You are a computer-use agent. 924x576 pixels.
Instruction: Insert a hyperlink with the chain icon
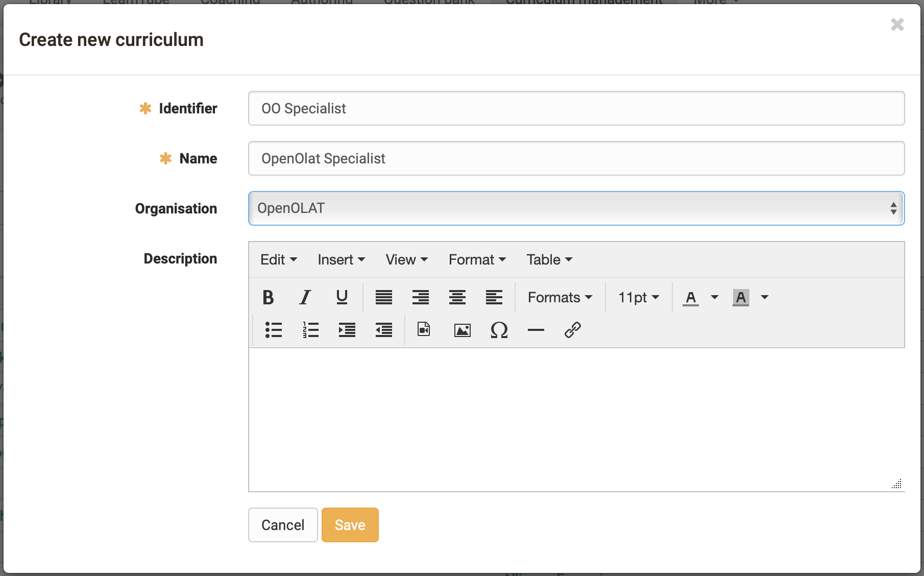click(x=572, y=330)
